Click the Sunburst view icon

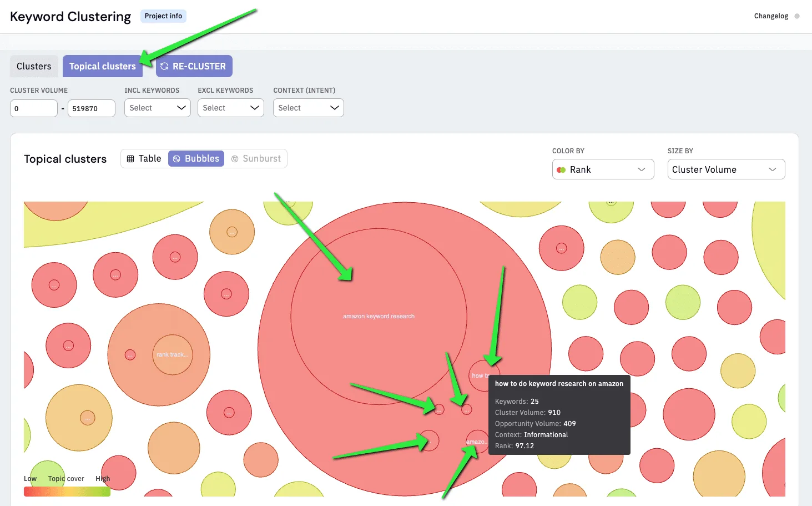point(235,159)
